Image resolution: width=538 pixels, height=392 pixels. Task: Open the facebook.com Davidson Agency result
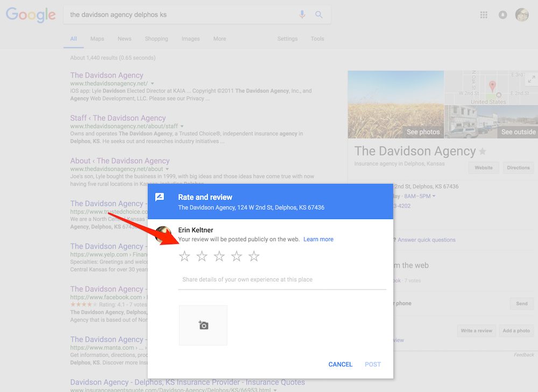click(x=109, y=289)
